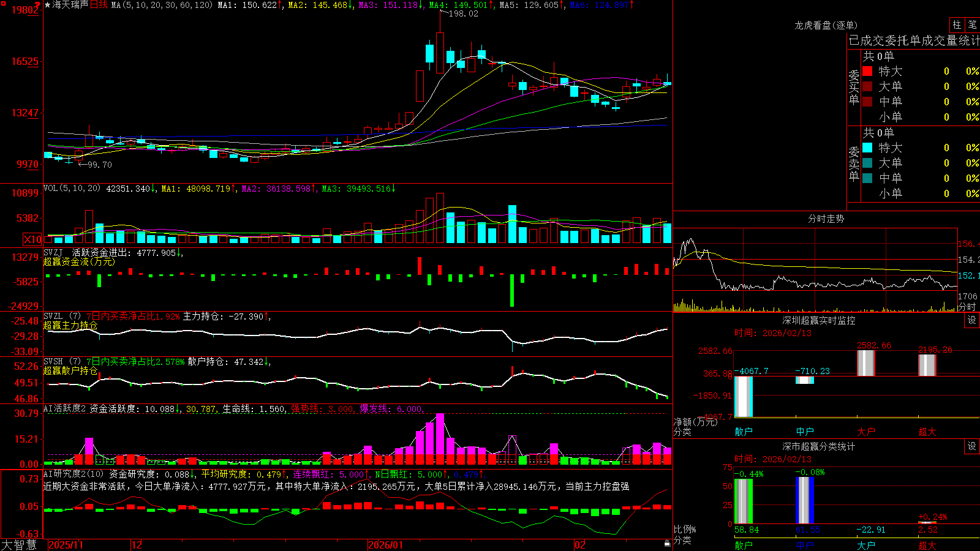Click the 198.02 high price label
This screenshot has height=551, width=980.
(x=464, y=13)
